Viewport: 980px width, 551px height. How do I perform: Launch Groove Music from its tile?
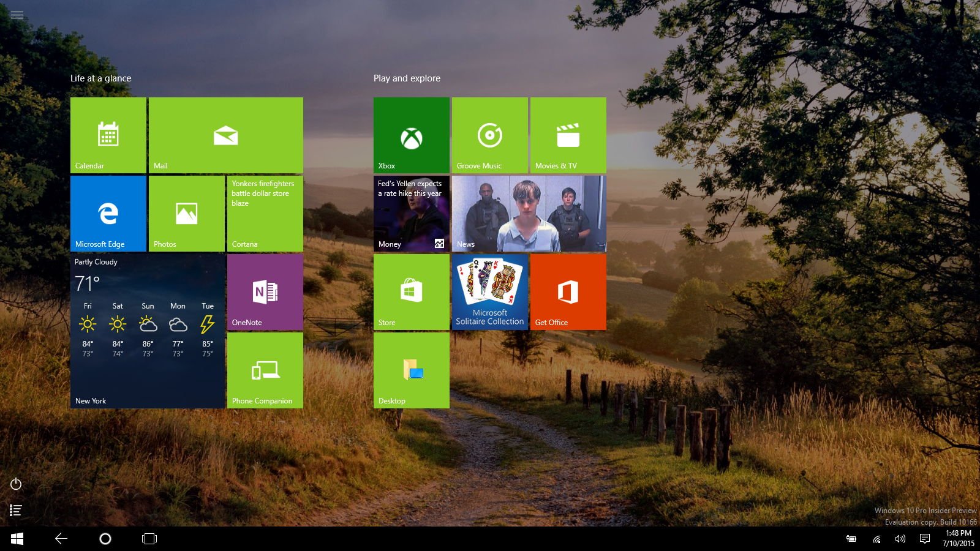tap(490, 135)
